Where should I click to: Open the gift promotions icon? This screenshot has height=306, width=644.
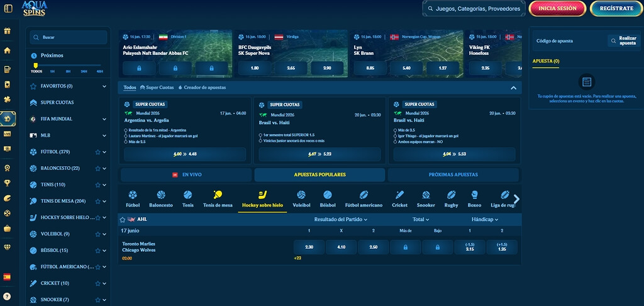pyautogui.click(x=7, y=31)
